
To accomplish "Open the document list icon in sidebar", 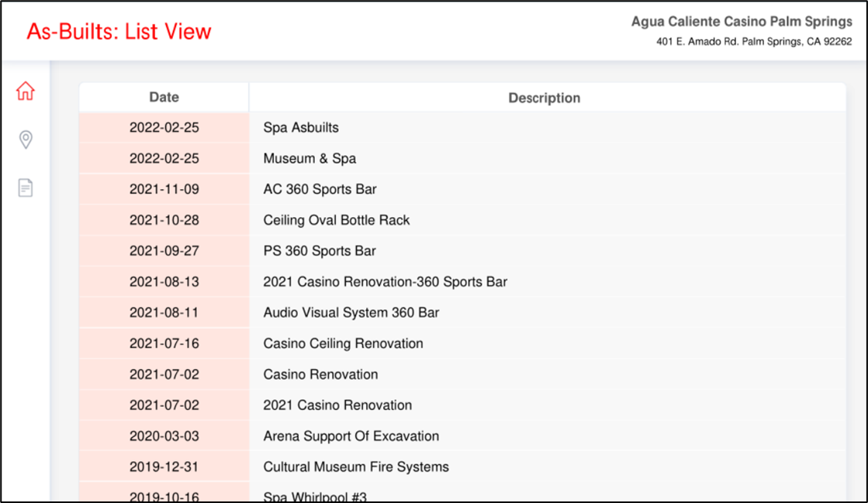I will (26, 188).
